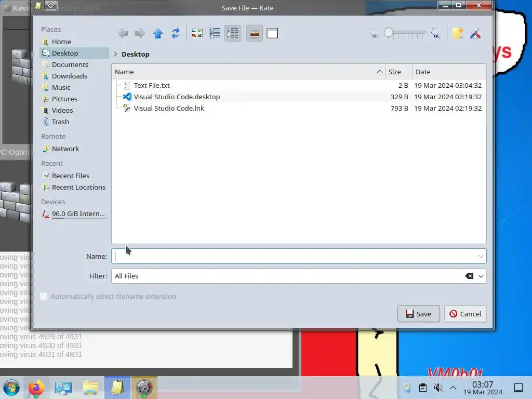Expand the Name field history dropdown

coord(481,256)
